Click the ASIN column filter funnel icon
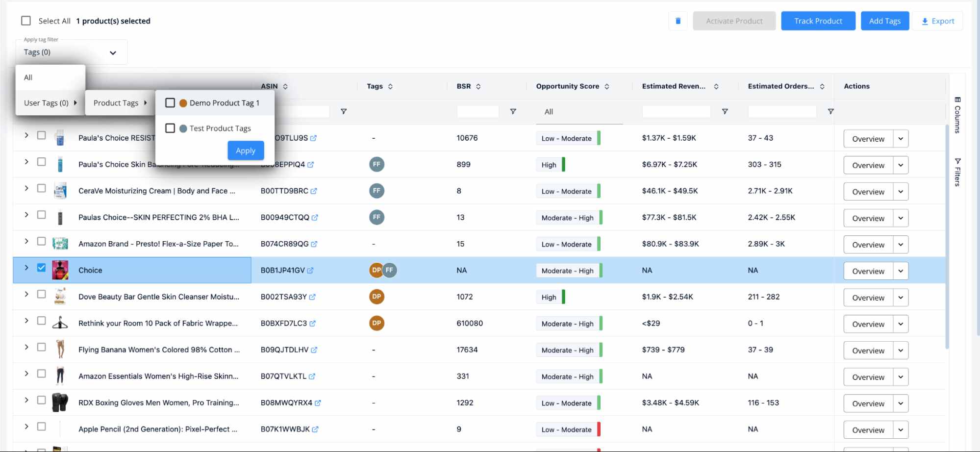The width and height of the screenshot is (980, 452). click(x=344, y=112)
